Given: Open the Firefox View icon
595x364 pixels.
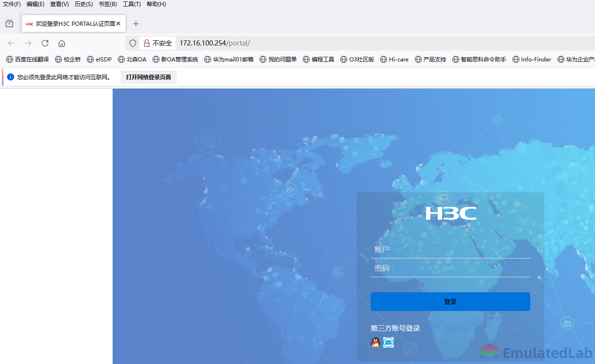Looking at the screenshot, I should click(9, 23).
